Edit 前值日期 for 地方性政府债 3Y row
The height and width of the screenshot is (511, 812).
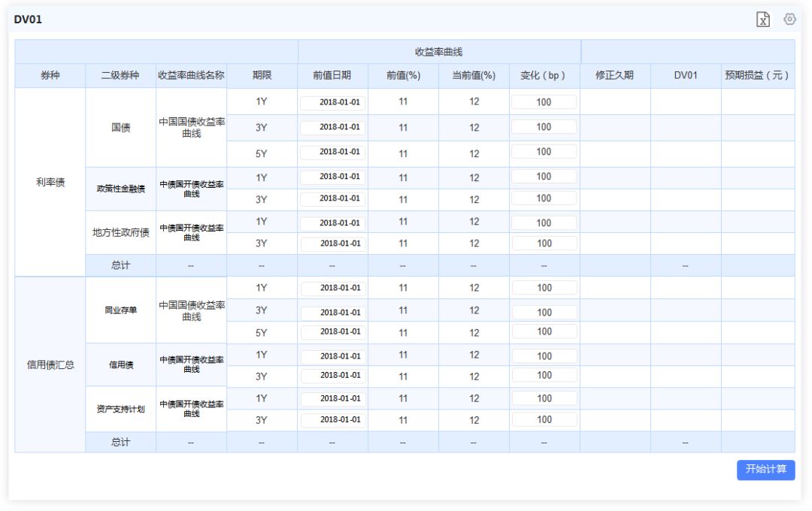(333, 243)
